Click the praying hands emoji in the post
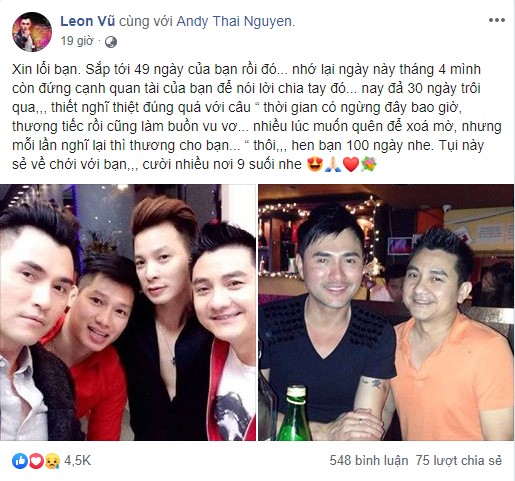This screenshot has width=515, height=481. (x=333, y=164)
